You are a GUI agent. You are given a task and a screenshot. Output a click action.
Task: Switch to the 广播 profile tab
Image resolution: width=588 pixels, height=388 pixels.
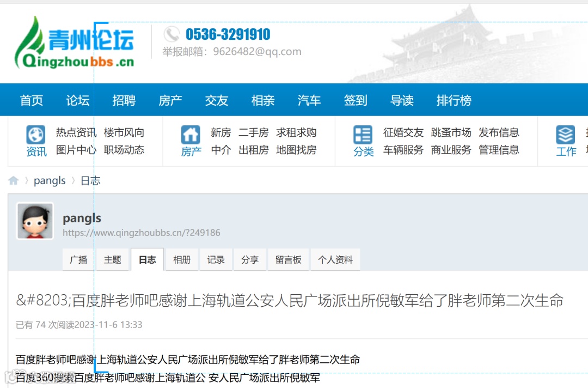[x=78, y=259]
